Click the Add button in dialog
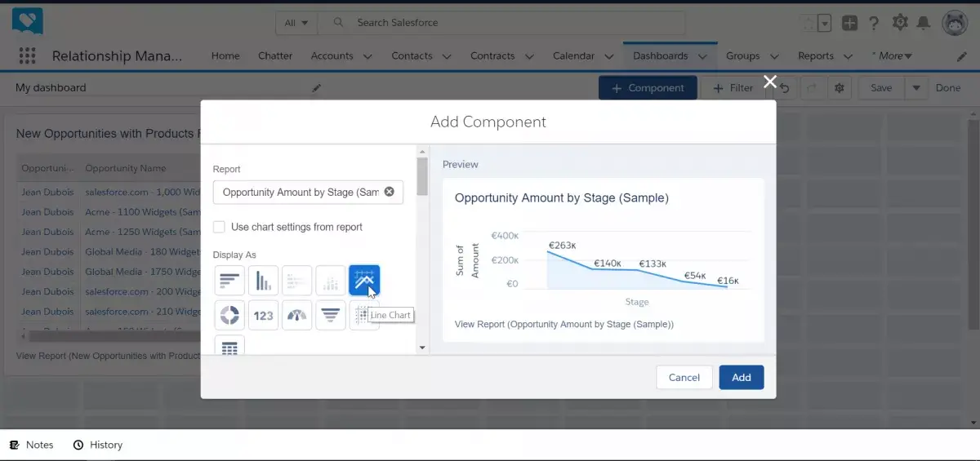Screen dimensions: 980x461 [742, 377]
